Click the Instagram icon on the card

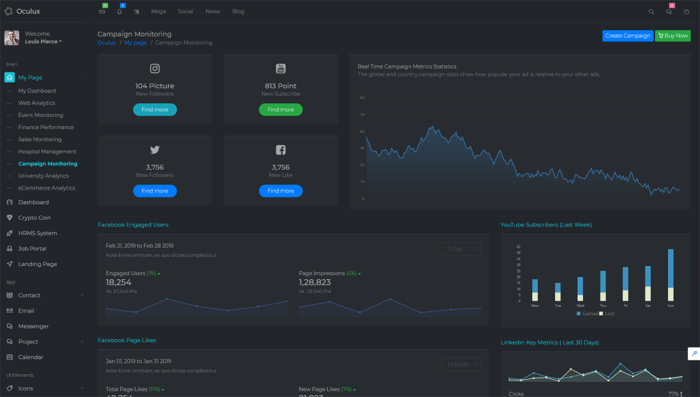coord(155,68)
